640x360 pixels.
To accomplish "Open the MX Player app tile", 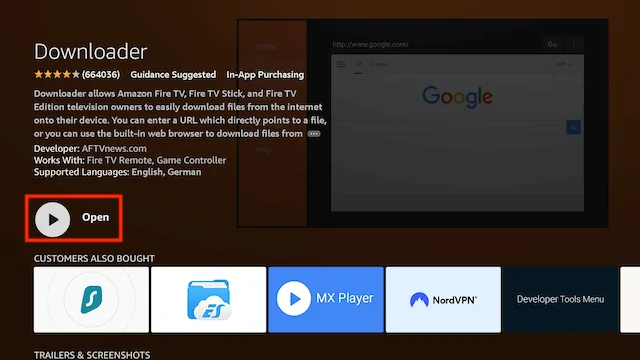I will [326, 300].
